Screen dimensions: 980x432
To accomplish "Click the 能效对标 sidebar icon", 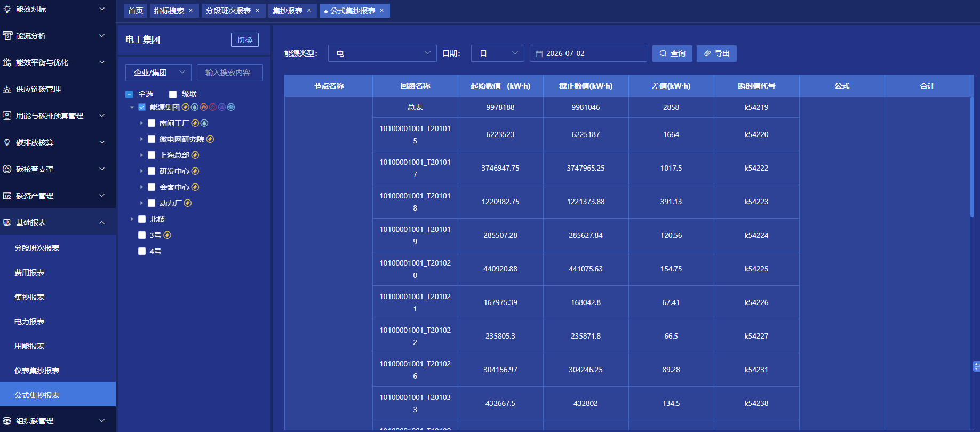I will [x=7, y=9].
